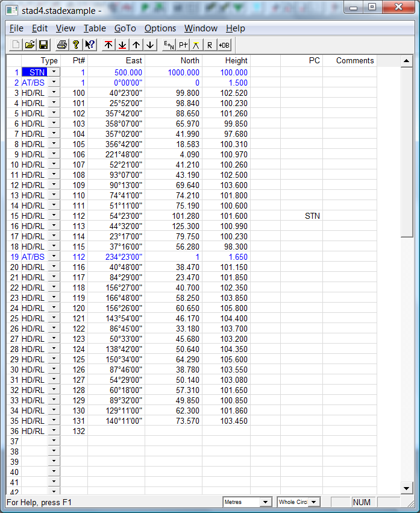
Task: Click the go-to-top red bar arrow icon
Action: tap(108, 45)
